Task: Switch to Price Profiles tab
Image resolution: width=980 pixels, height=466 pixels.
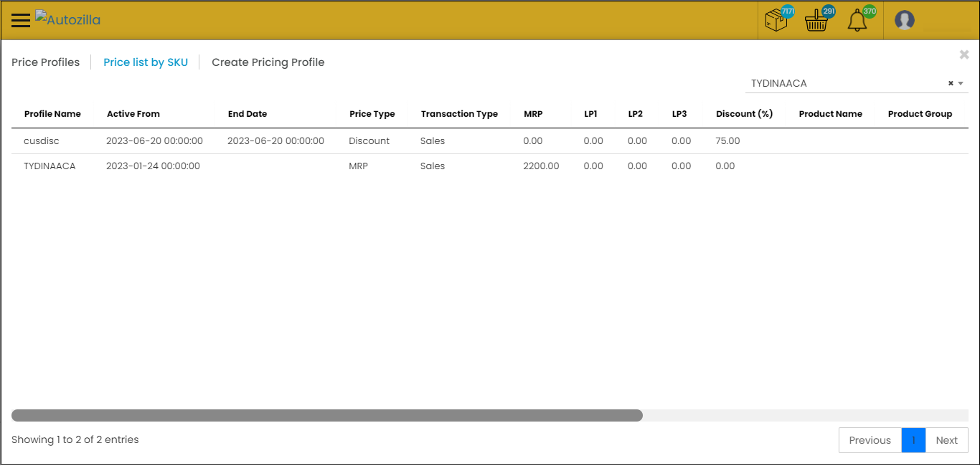Action: point(46,62)
